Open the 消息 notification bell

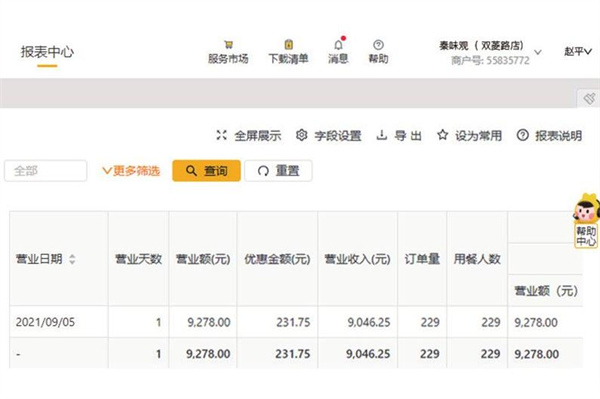click(x=338, y=45)
